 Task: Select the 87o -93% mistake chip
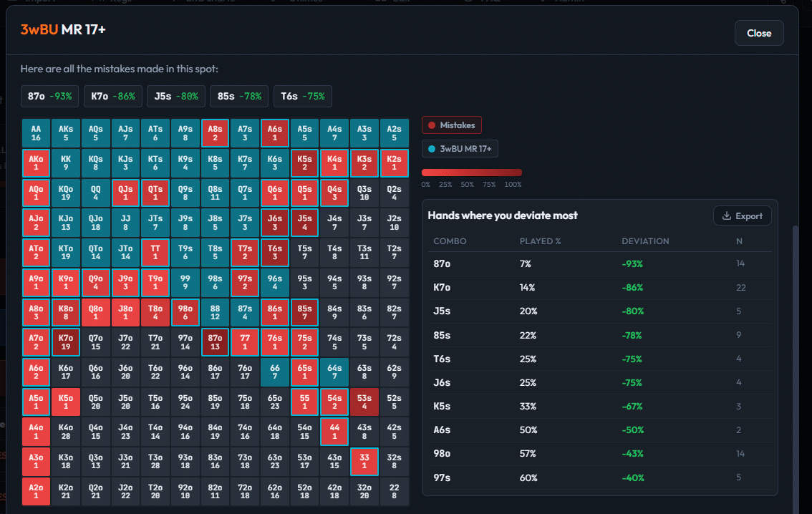(49, 96)
